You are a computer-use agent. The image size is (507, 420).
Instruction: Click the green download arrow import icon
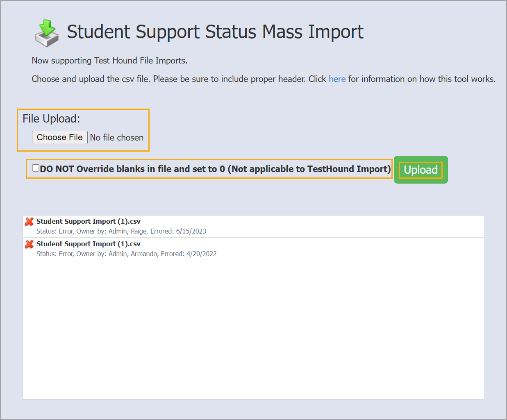(x=47, y=33)
